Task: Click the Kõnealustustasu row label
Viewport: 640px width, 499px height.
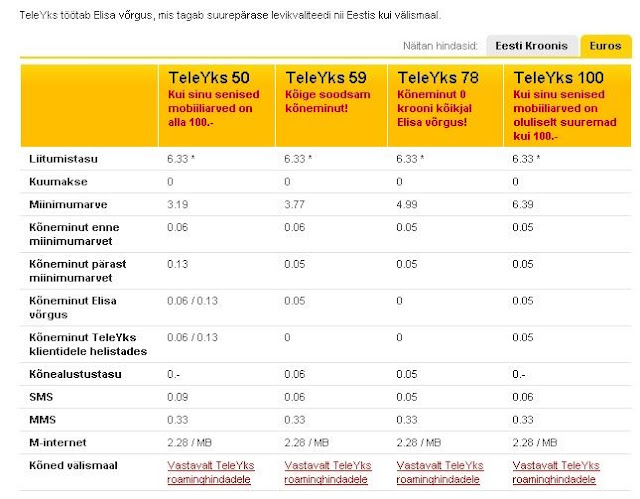Action: coord(75,374)
